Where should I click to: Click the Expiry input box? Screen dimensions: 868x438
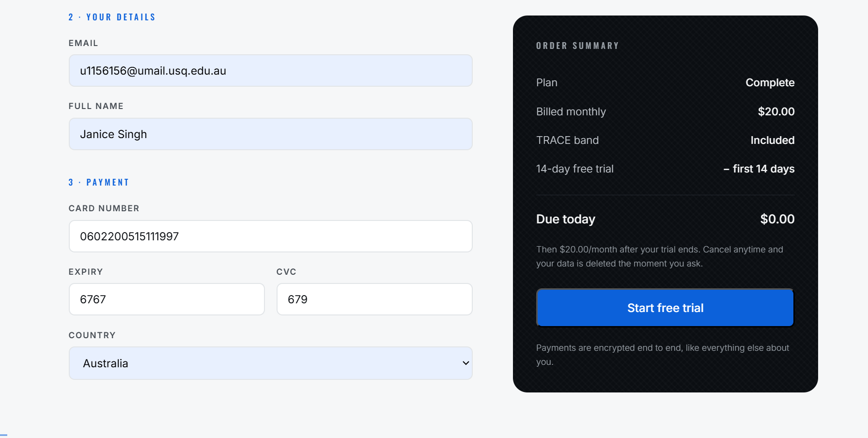point(167,299)
